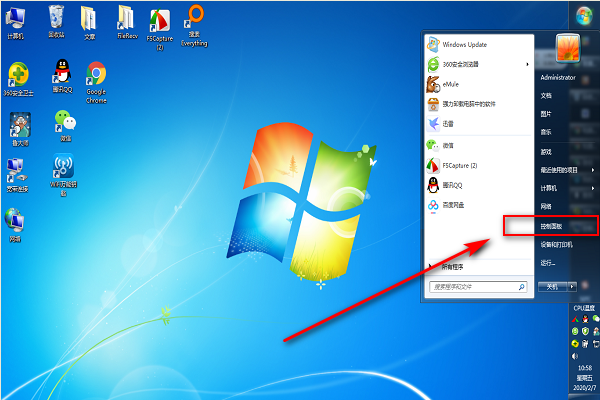This screenshot has width=600, height=400.
Task: Click the green shield tray icon
Action: [585, 331]
